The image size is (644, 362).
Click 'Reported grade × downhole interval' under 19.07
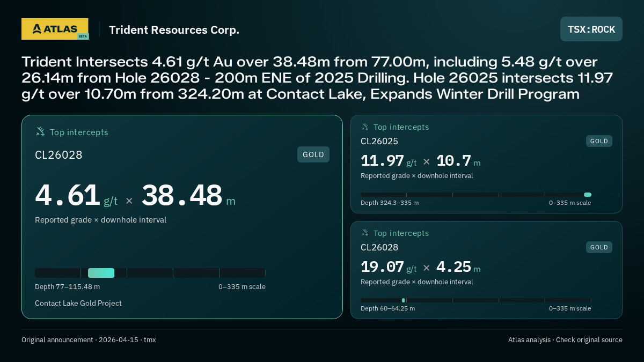click(417, 282)
